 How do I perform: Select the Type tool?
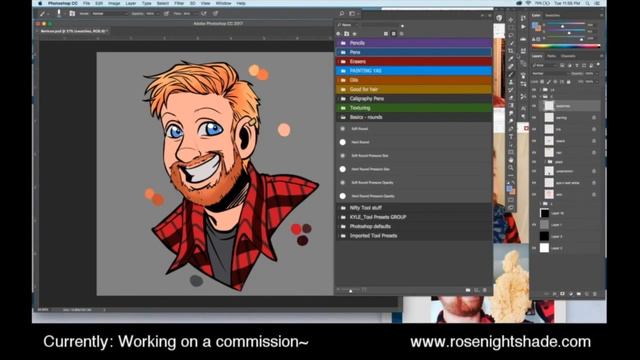[511, 136]
